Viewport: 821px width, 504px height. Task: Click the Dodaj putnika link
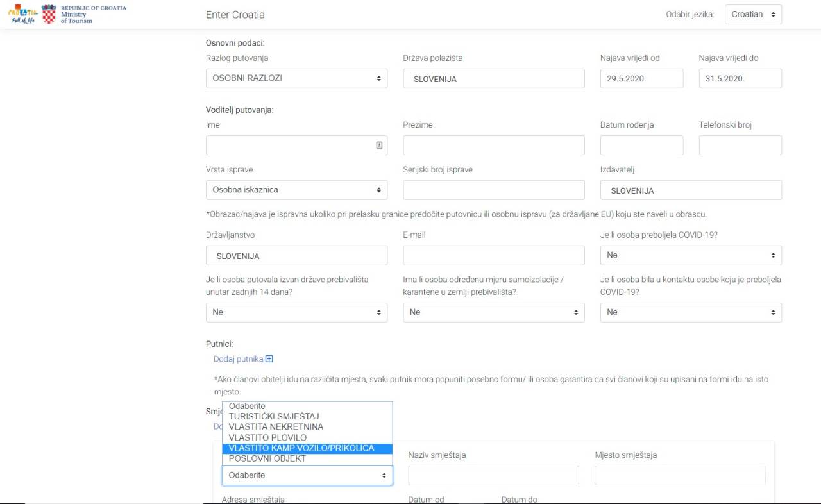click(239, 359)
